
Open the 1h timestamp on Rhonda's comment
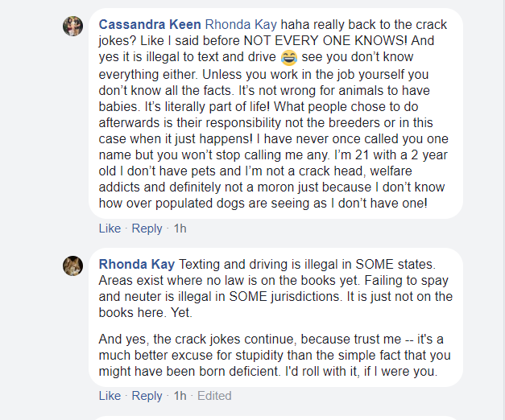180,396
